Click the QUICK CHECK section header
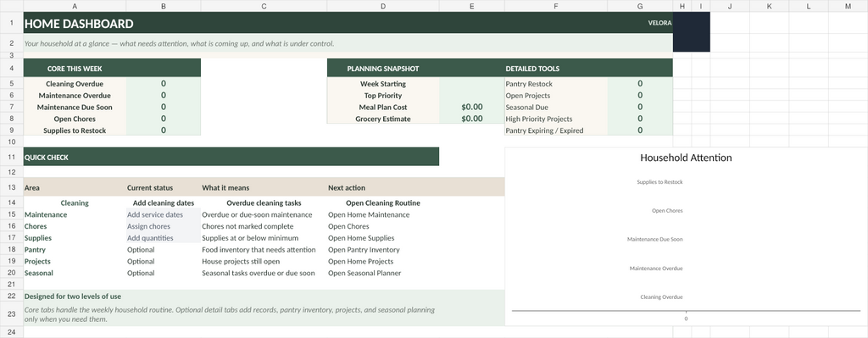 (x=231, y=157)
